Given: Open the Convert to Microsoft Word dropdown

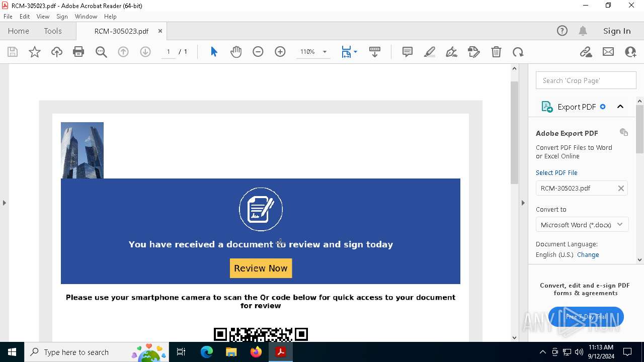Looking at the screenshot, I should [582, 225].
